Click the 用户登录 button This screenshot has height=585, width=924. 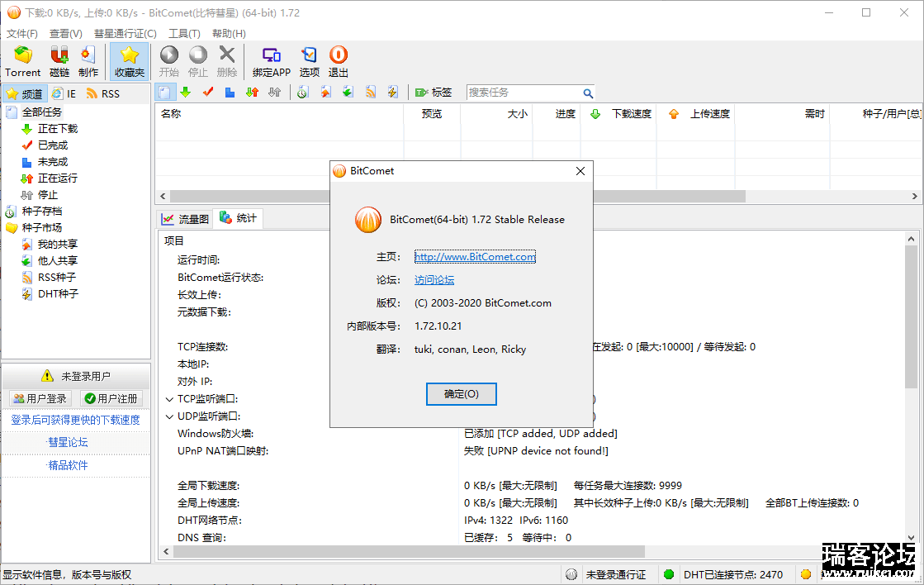click(x=40, y=398)
